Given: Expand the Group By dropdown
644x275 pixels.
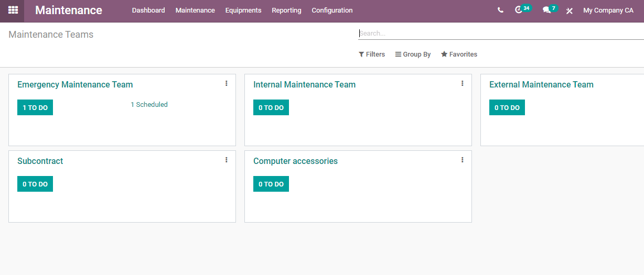Looking at the screenshot, I should click(413, 54).
